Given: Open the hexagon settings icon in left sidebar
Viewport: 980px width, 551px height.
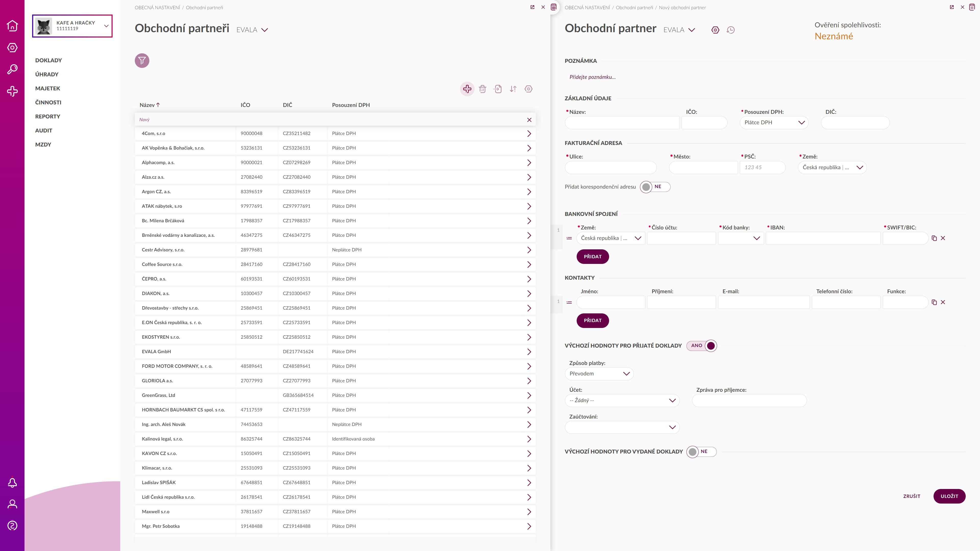Looking at the screenshot, I should (x=12, y=47).
